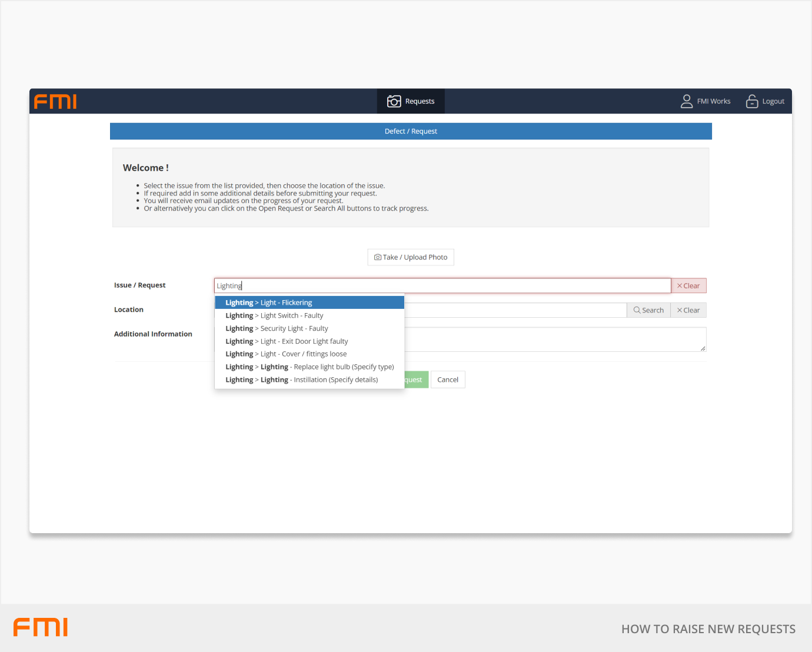This screenshot has height=652, width=812.
Task: Click the FMI logo in header
Action: click(55, 102)
